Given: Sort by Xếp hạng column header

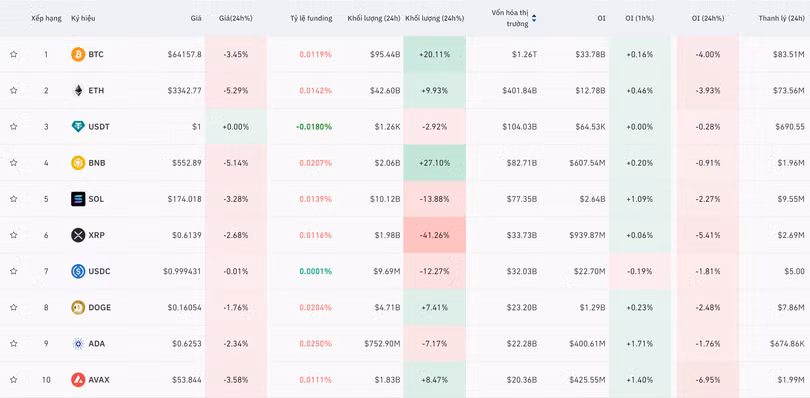Looking at the screenshot, I should [46, 18].
